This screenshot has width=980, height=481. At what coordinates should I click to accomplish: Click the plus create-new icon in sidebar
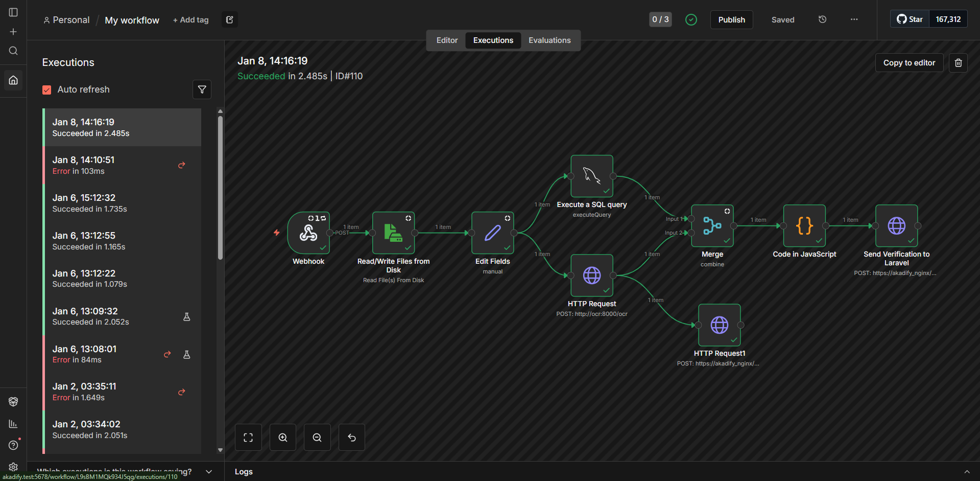coord(13,32)
